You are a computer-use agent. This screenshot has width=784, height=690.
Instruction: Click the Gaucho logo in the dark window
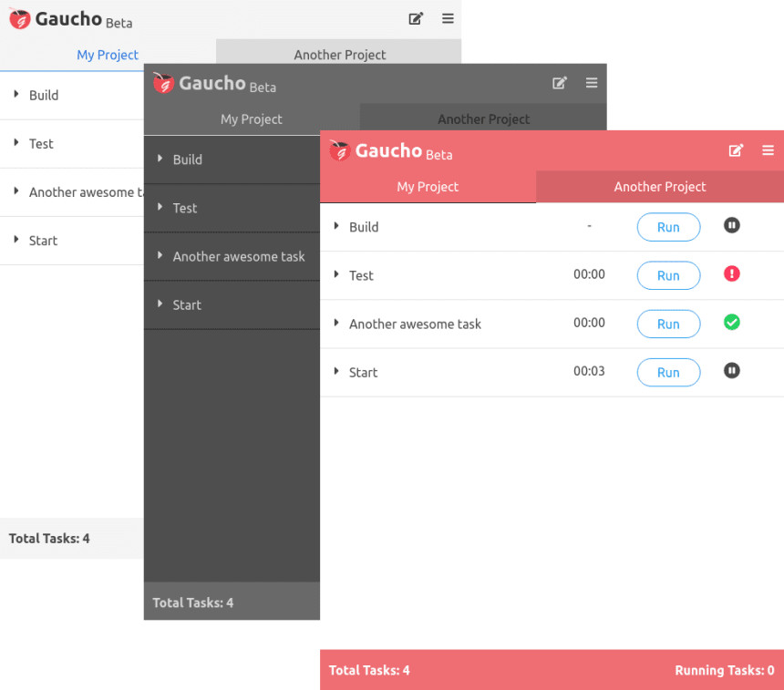[x=163, y=83]
